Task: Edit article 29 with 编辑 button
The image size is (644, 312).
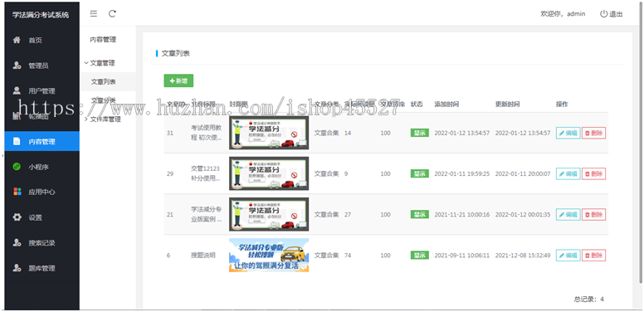Action: [568, 173]
